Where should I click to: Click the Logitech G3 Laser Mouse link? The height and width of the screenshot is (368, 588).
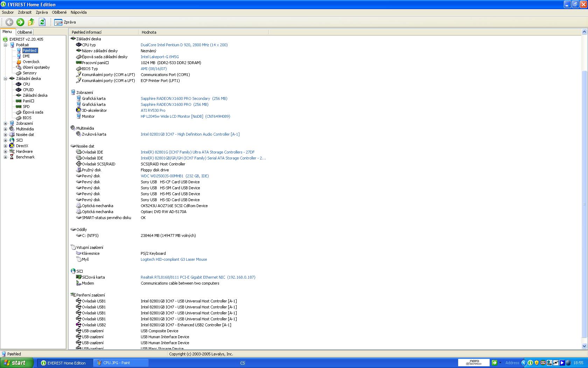[174, 259]
